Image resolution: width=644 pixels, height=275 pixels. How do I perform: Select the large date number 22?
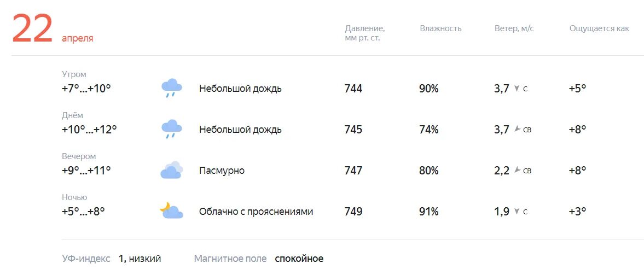(32, 29)
